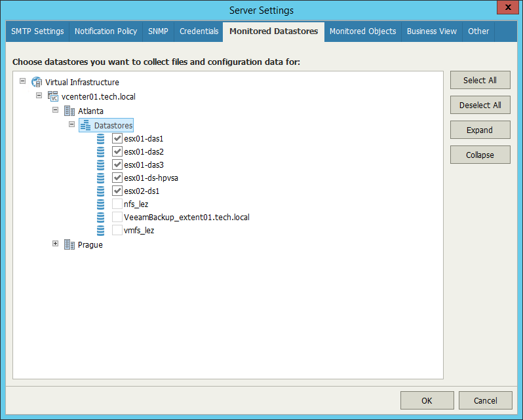
Task: Close the Server Settings window
Action: [x=508, y=7]
